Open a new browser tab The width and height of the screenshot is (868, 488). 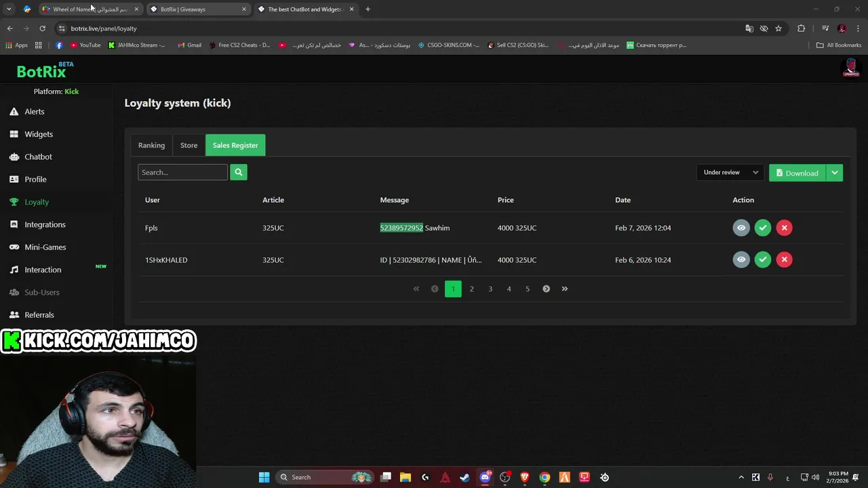coord(368,9)
